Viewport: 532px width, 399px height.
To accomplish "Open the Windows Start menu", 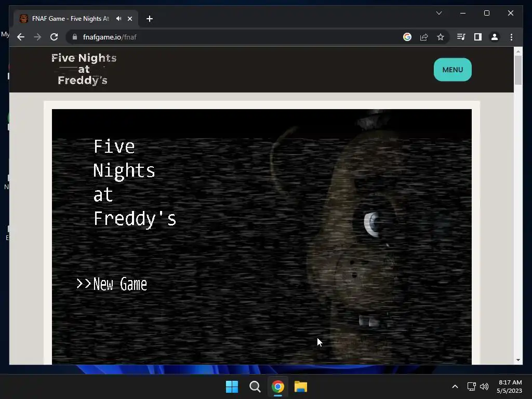I will pos(232,387).
